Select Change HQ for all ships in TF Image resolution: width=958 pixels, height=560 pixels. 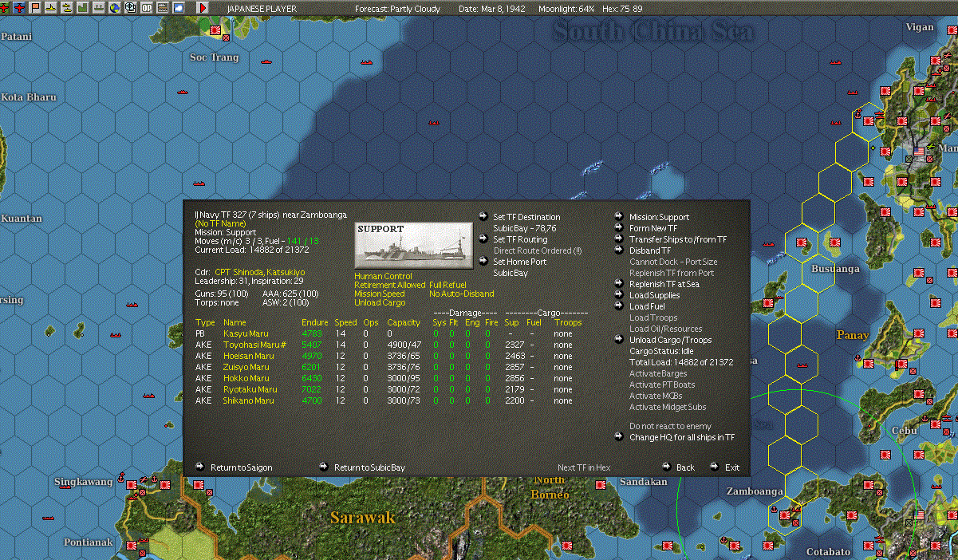point(682,436)
